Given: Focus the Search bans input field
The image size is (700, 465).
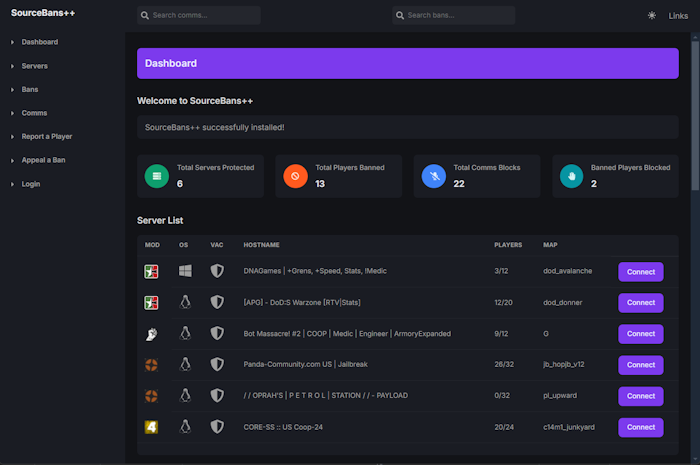Looking at the screenshot, I should [x=454, y=15].
